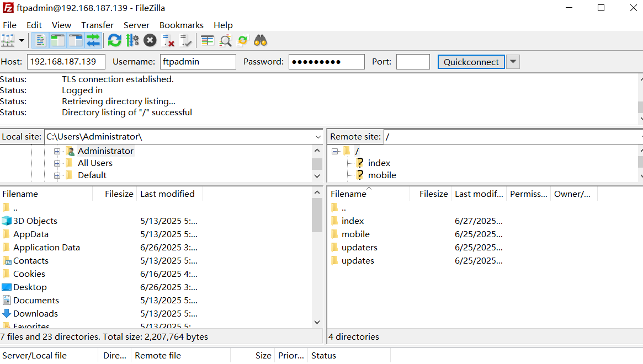Toggle the remote directory tree view

click(76, 41)
